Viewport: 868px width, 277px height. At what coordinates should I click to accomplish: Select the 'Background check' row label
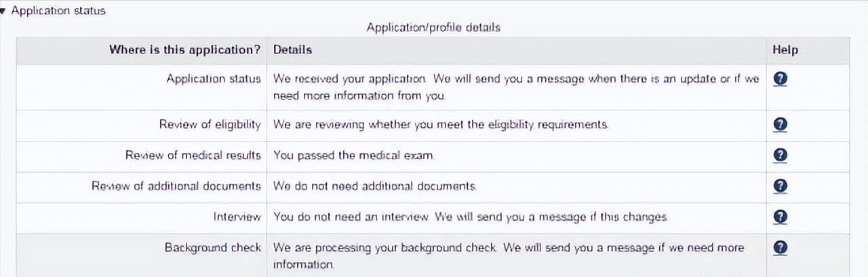coord(212,248)
